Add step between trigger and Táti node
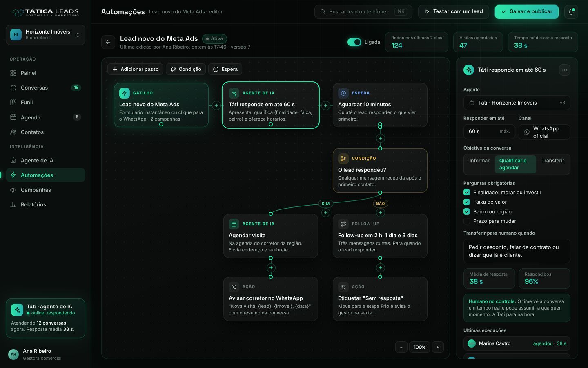The height and width of the screenshot is (368, 588). coord(216,105)
